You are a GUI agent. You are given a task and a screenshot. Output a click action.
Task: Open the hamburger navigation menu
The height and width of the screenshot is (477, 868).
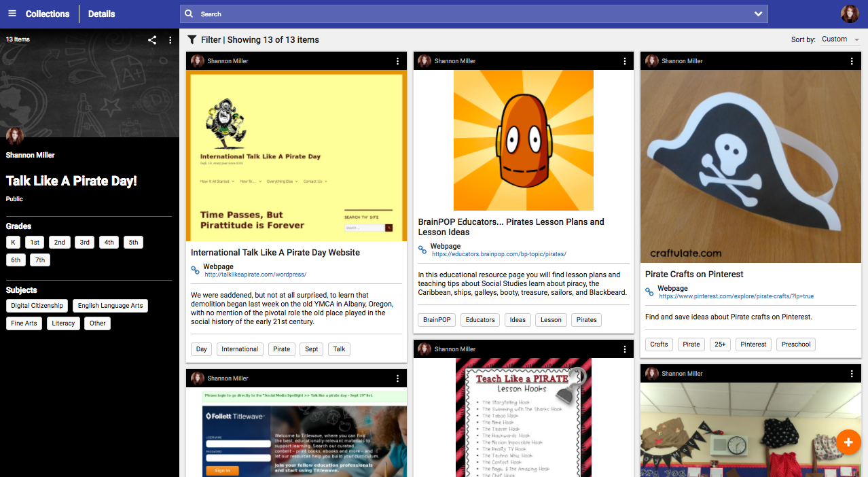12,13
